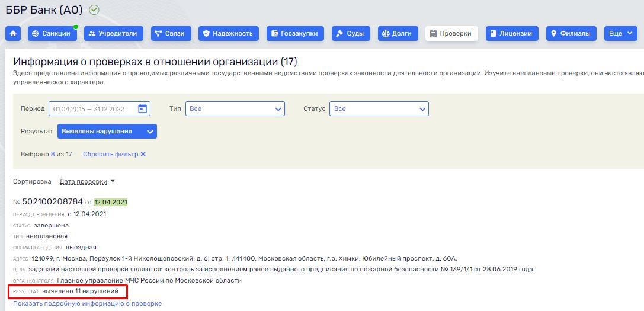
Task: Select the Проверки tab
Action: 451,34
